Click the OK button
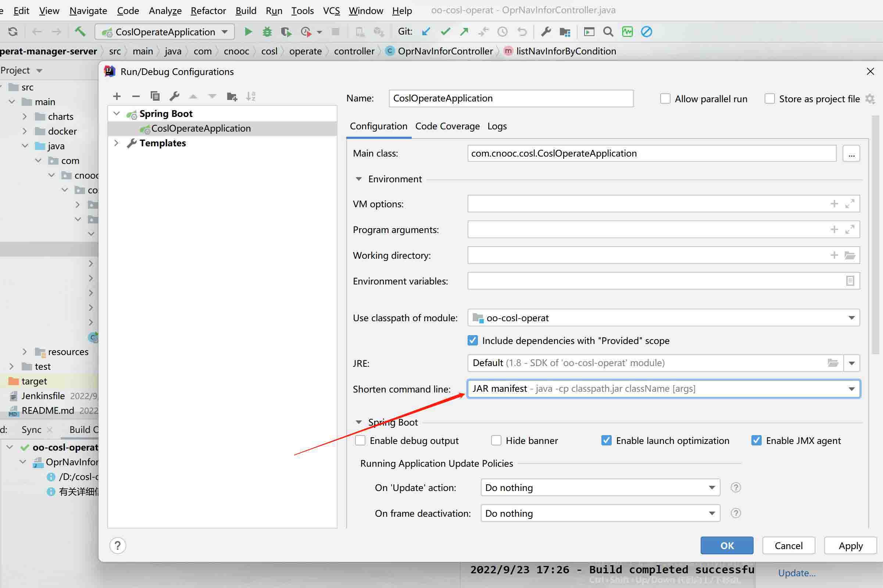 pos(726,546)
